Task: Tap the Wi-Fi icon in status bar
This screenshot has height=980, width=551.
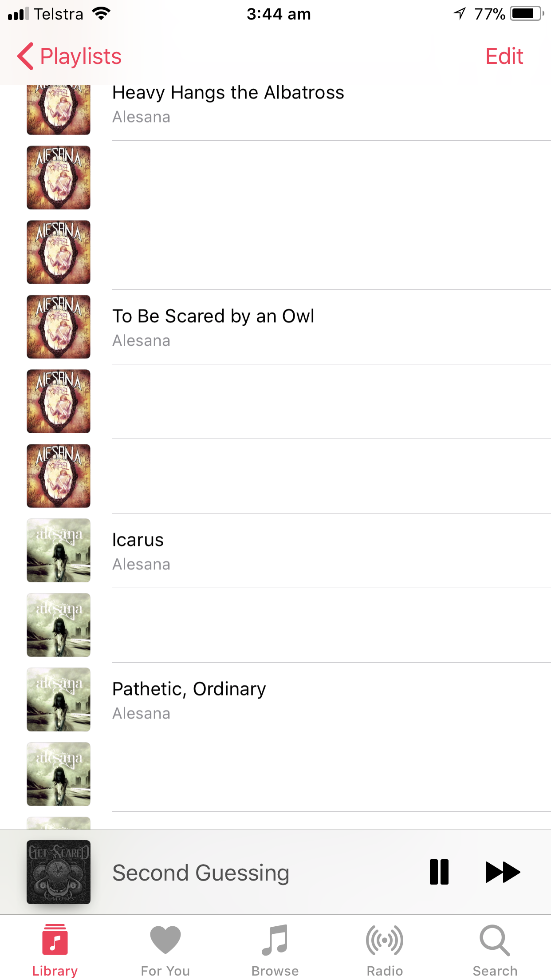Action: [x=102, y=14]
